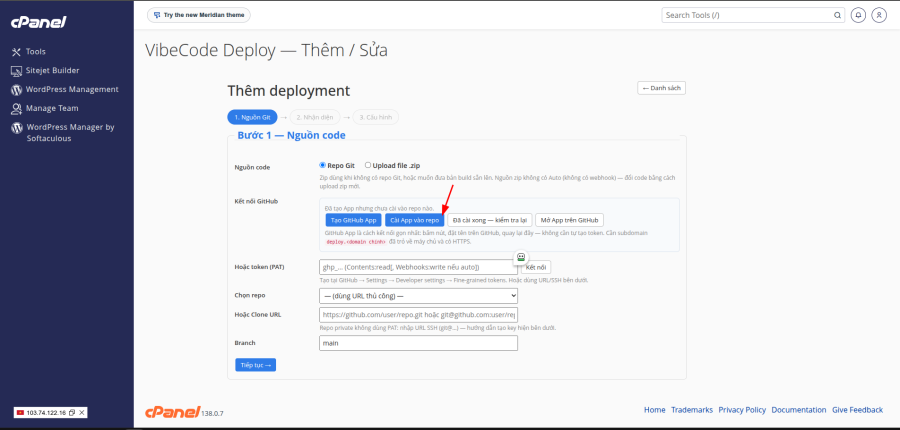Open the Sitejet Builder sidebar icon
This screenshot has width=900, height=430.
click(x=16, y=71)
